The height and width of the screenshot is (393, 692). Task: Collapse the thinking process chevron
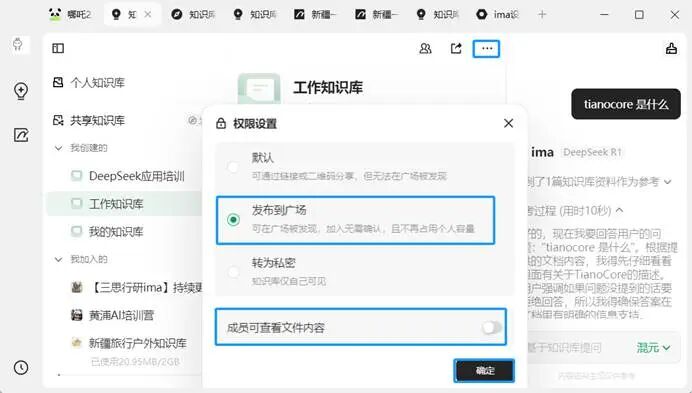coord(620,211)
